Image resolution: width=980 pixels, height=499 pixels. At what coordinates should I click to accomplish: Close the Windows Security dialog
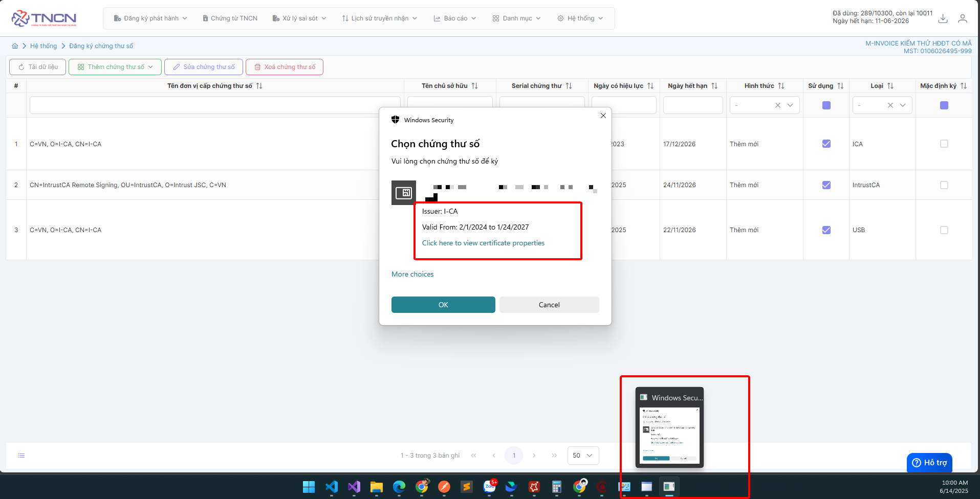click(603, 116)
